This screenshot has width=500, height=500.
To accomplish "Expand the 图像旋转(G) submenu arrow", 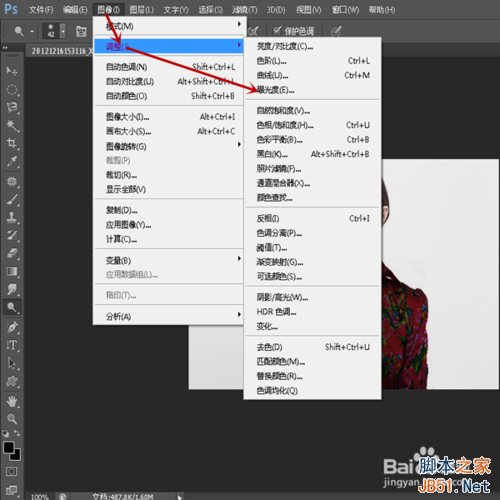I will (239, 144).
